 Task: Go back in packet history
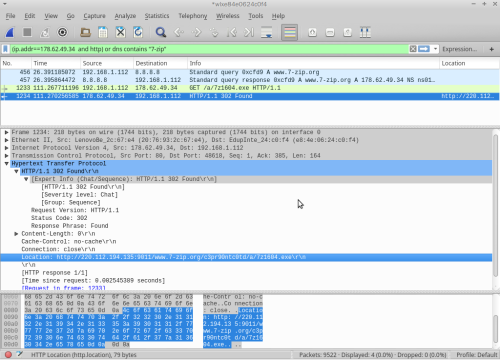(x=179, y=32)
